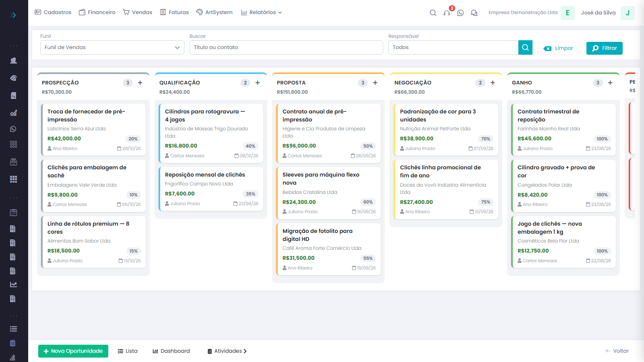Click the teal search button beside Responsável
The height and width of the screenshot is (362, 644).
click(x=525, y=47)
